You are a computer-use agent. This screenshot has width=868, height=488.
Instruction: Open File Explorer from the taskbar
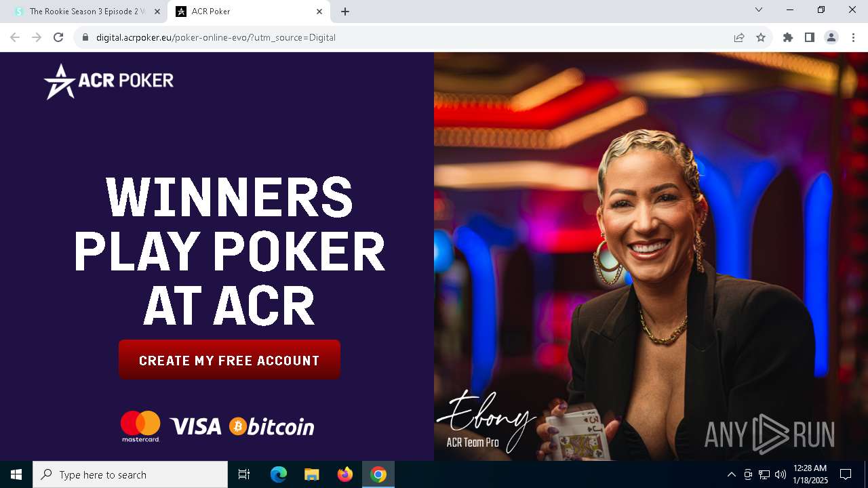point(312,474)
